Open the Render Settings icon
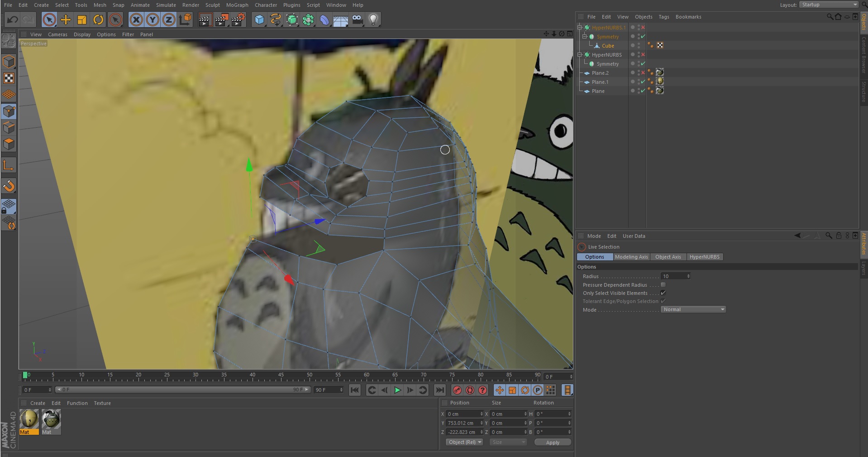Viewport: 868px width, 457px height. click(238, 19)
